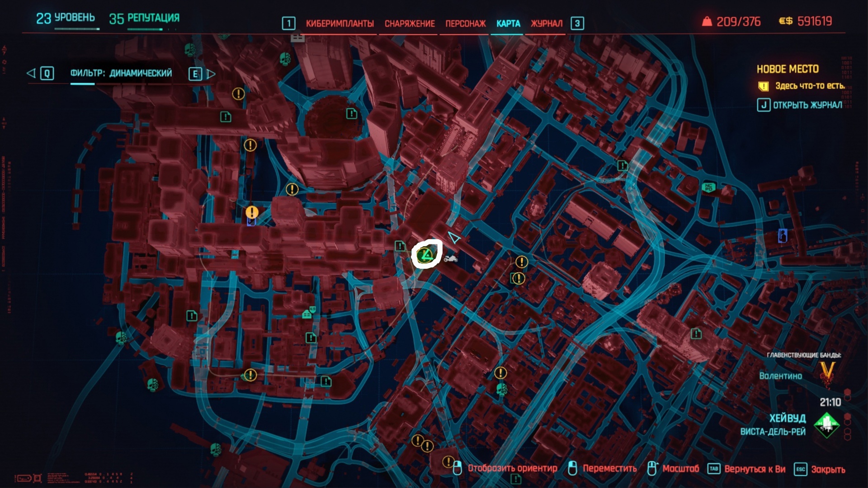Screen dimensions: 868x488
Task: Open the Снаряжение tab
Action: tap(410, 23)
